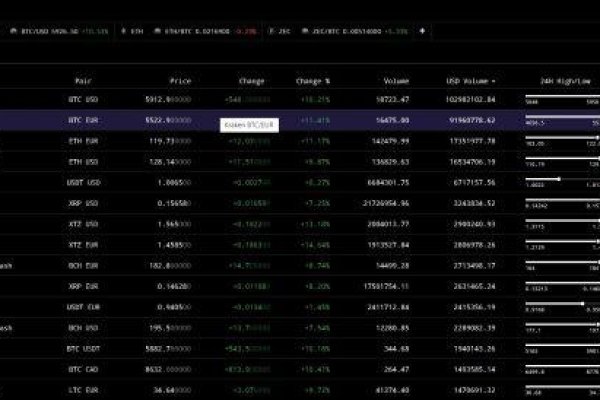Click the Volume column header

(396, 80)
